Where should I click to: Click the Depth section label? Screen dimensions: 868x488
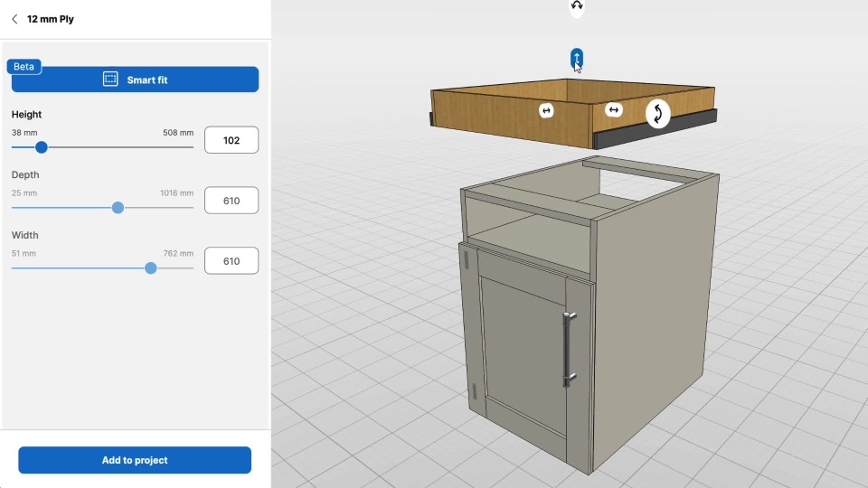point(25,174)
